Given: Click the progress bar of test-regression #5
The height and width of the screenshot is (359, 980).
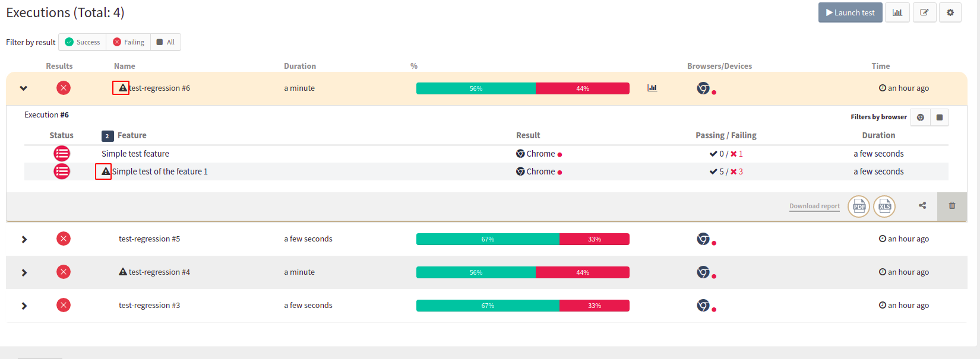Looking at the screenshot, I should 523,239.
